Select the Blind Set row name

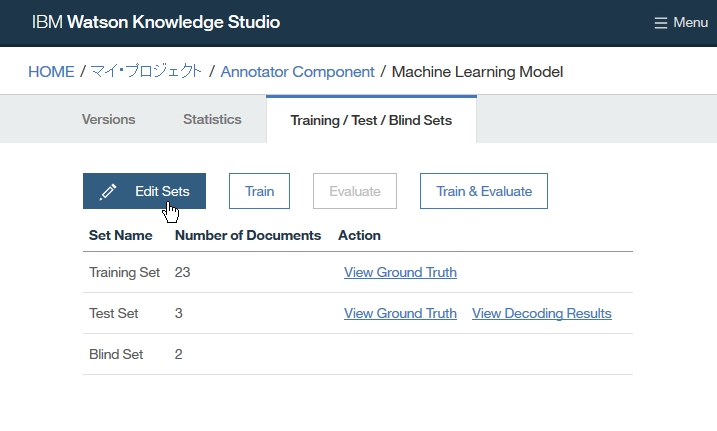(x=116, y=354)
